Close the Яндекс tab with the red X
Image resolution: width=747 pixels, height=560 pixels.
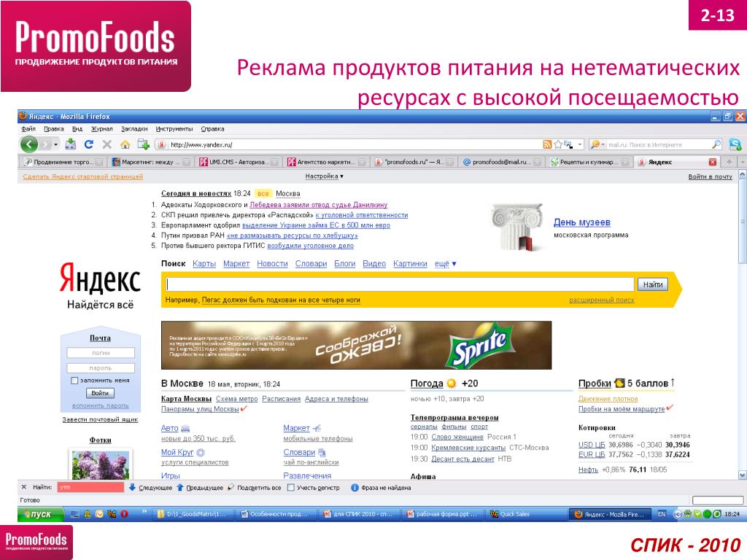pos(713,162)
